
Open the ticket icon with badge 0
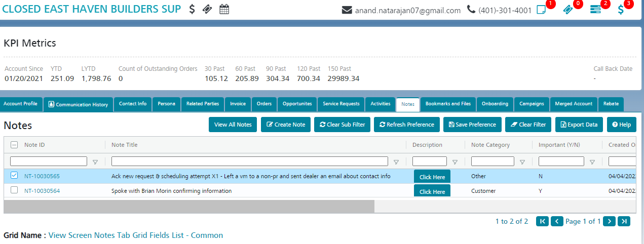point(568,10)
